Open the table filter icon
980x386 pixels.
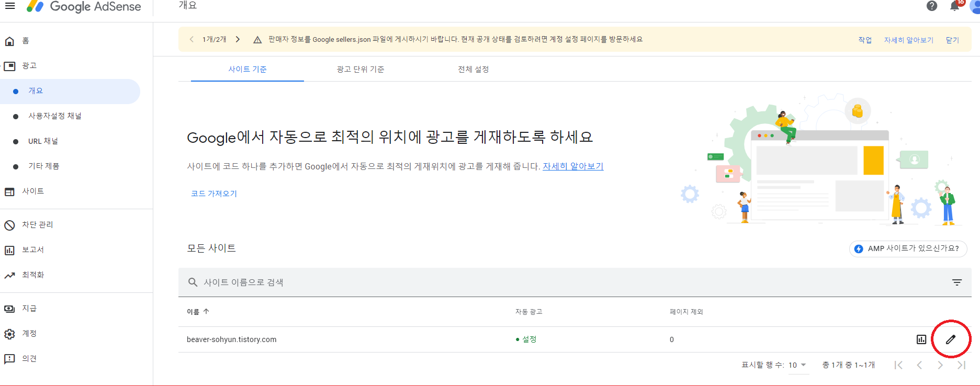pos(957,282)
